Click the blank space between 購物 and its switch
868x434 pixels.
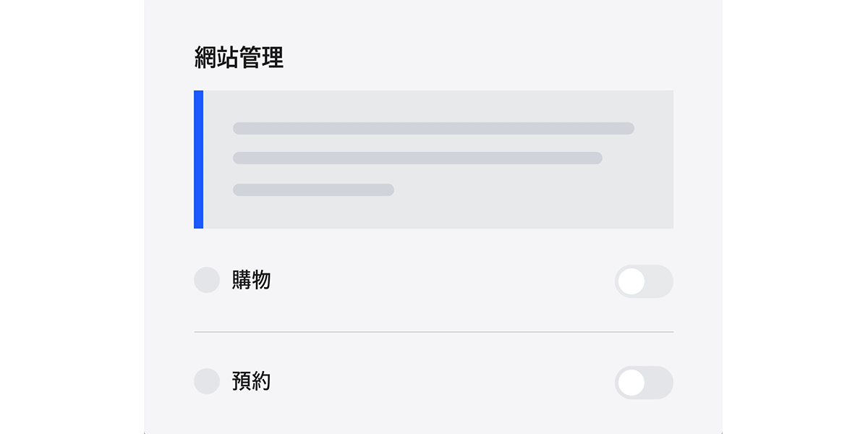click(443, 281)
